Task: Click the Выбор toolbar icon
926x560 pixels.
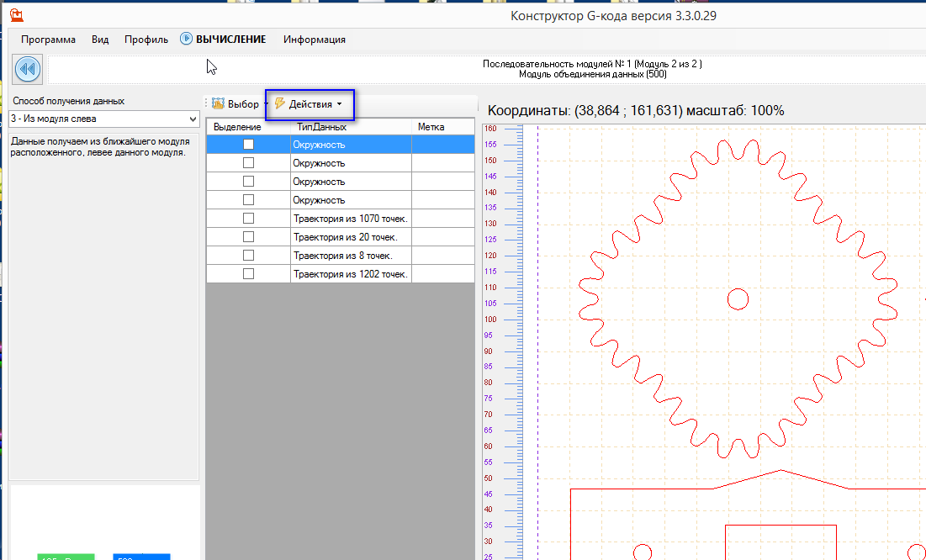Action: [219, 104]
